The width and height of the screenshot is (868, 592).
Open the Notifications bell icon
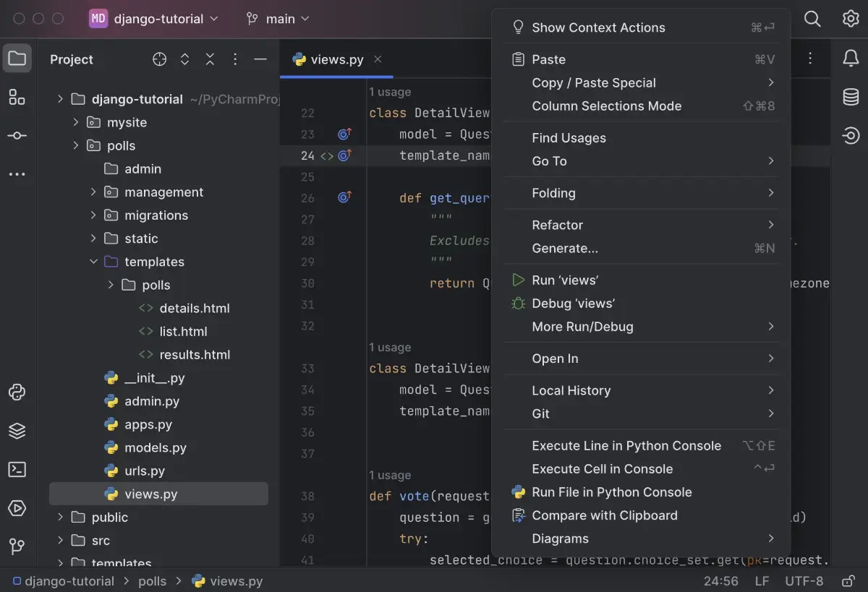pyautogui.click(x=851, y=59)
